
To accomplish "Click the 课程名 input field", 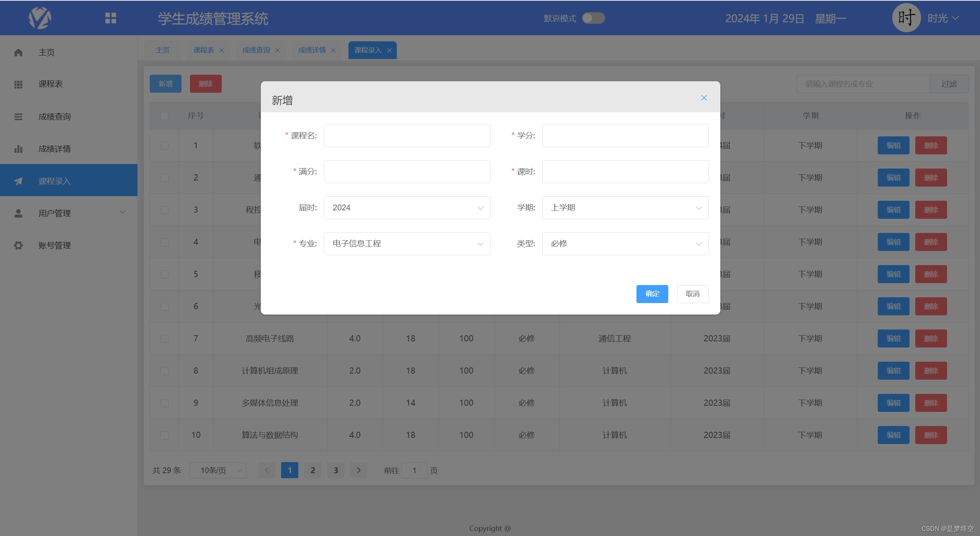I will point(406,135).
